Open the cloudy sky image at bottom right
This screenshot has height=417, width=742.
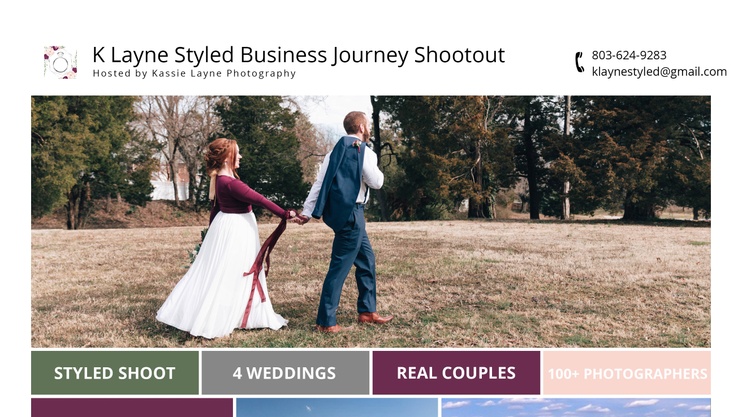coord(576,408)
